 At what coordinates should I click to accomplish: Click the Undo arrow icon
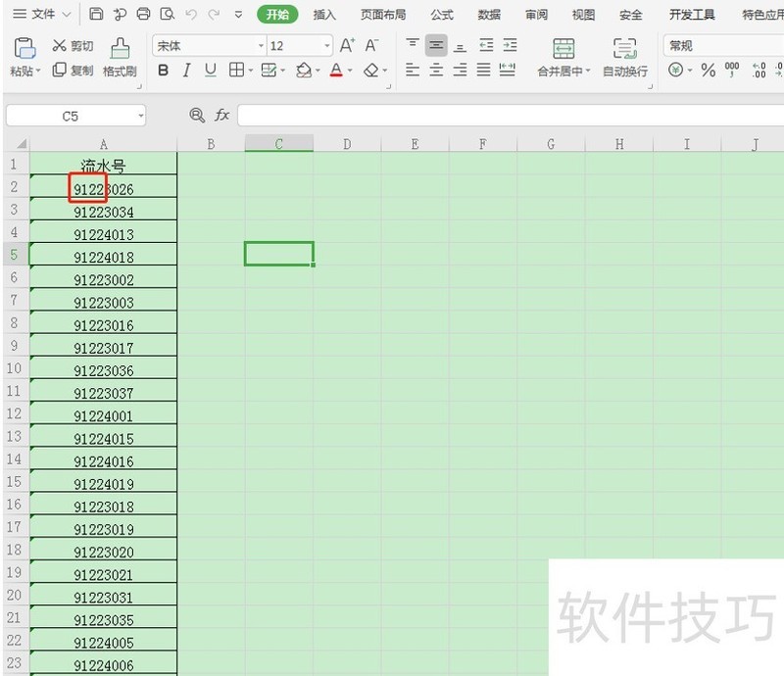(190, 14)
